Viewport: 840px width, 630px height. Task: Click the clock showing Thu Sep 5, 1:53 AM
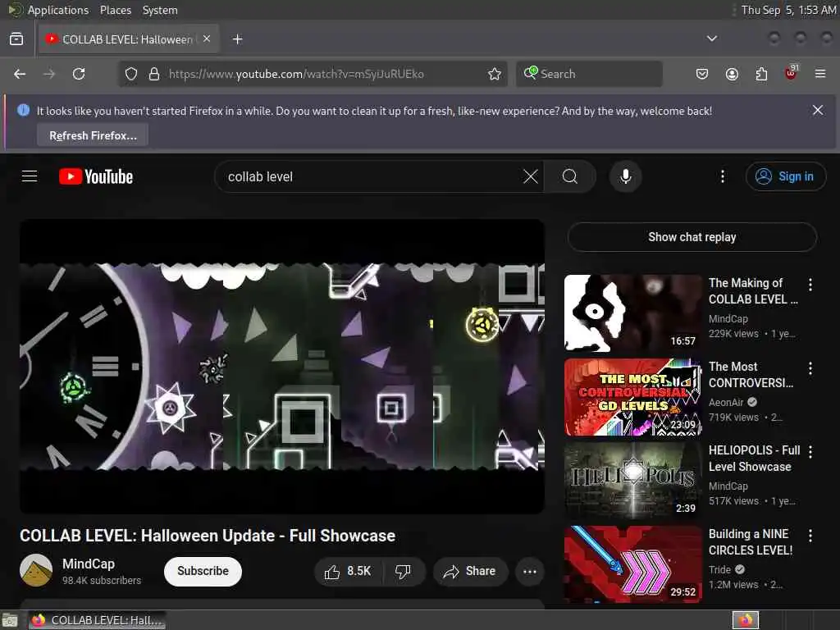pyautogui.click(x=788, y=10)
